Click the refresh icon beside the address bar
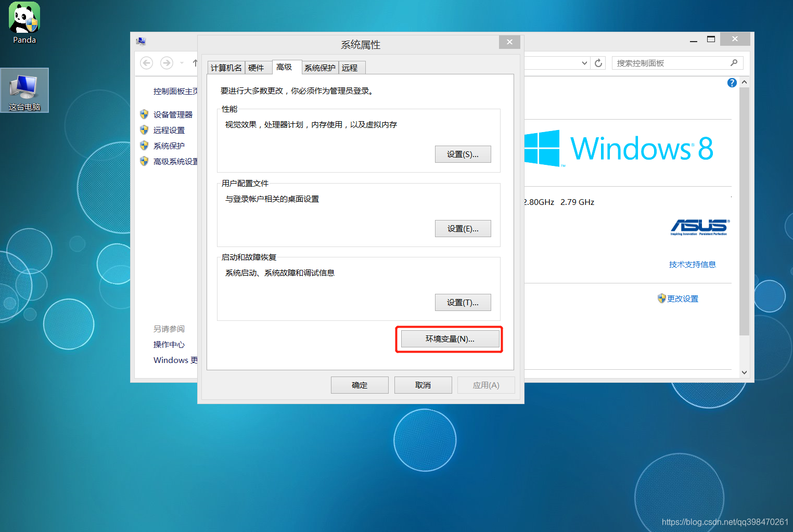 click(598, 63)
